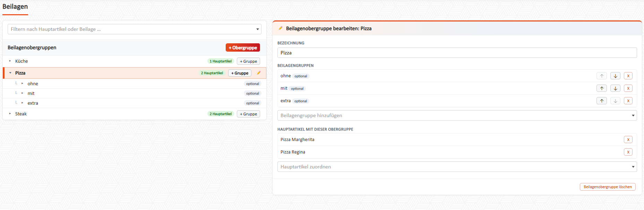Expand the 'ohne' subgroup under Pizza
Screen dimensions: 644x210
pos(22,84)
